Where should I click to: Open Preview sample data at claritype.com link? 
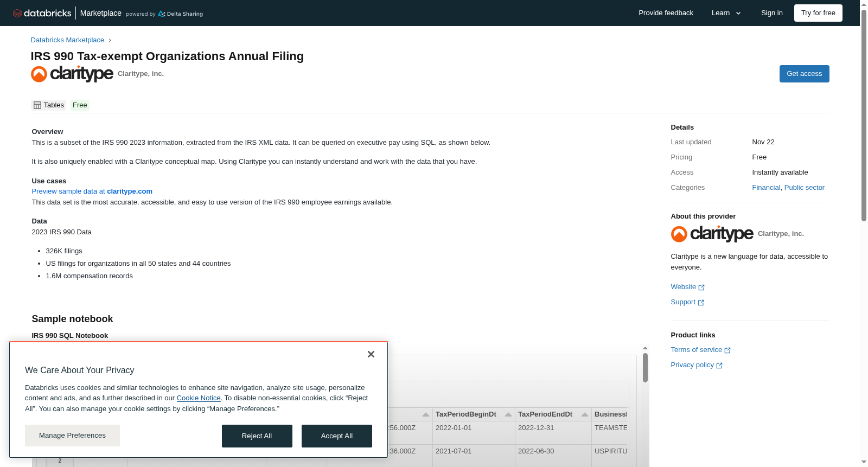(92, 191)
